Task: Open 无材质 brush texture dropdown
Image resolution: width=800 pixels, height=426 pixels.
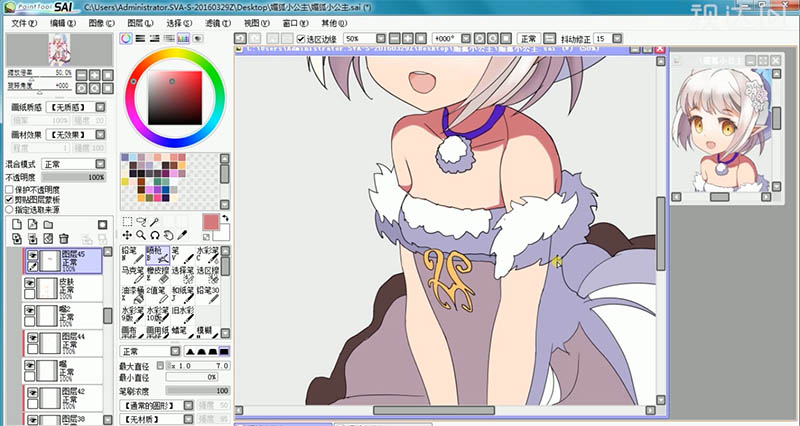Action: pyautogui.click(x=188, y=419)
